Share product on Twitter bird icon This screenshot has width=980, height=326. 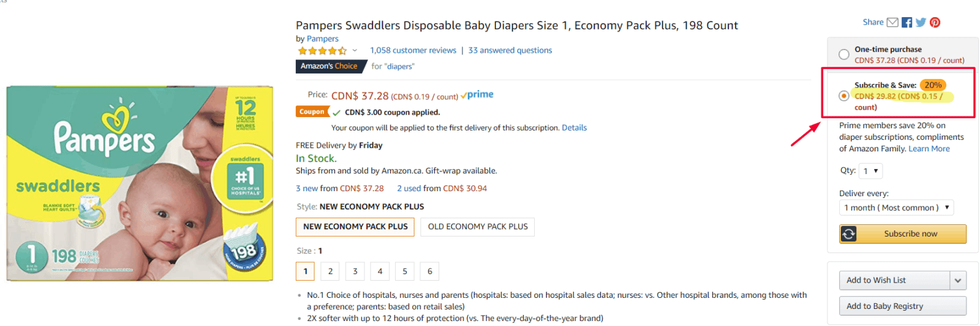(x=921, y=23)
